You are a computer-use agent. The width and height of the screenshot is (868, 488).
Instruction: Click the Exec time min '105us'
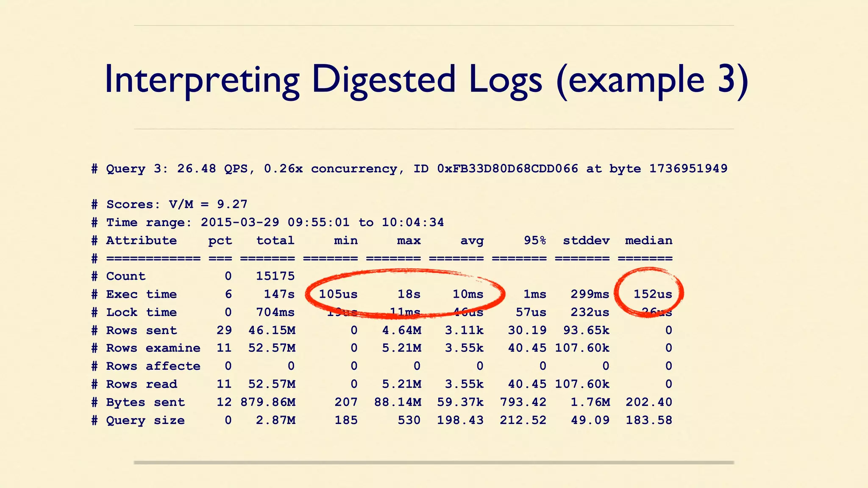tap(338, 294)
